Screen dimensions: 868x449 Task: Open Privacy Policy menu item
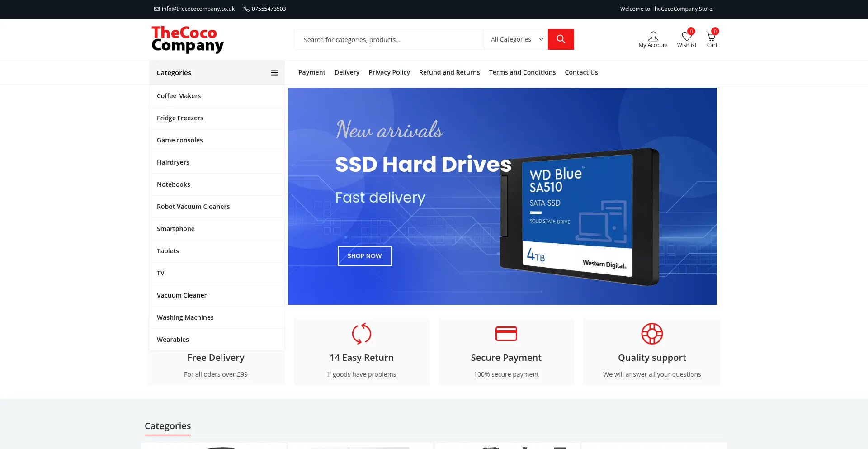(389, 72)
